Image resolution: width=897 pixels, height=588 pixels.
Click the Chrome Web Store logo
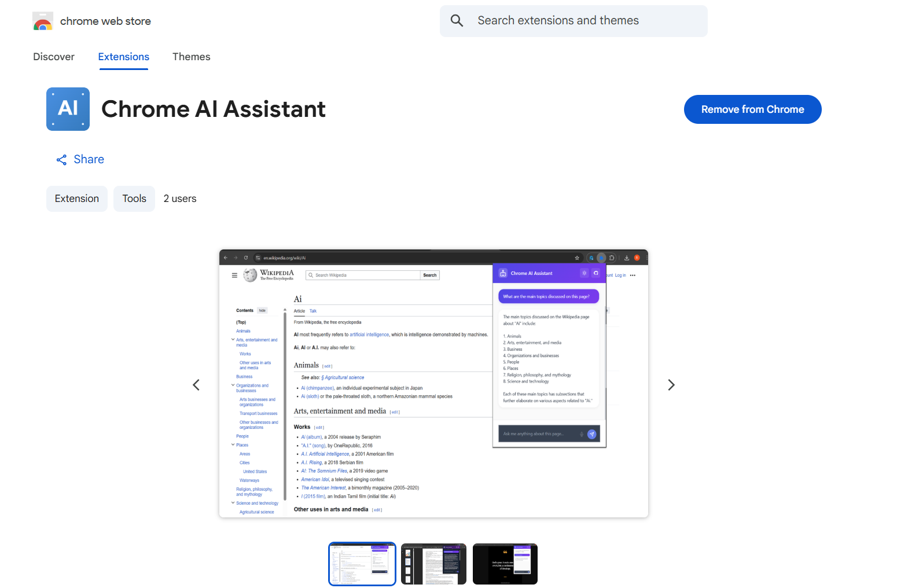pos(43,22)
